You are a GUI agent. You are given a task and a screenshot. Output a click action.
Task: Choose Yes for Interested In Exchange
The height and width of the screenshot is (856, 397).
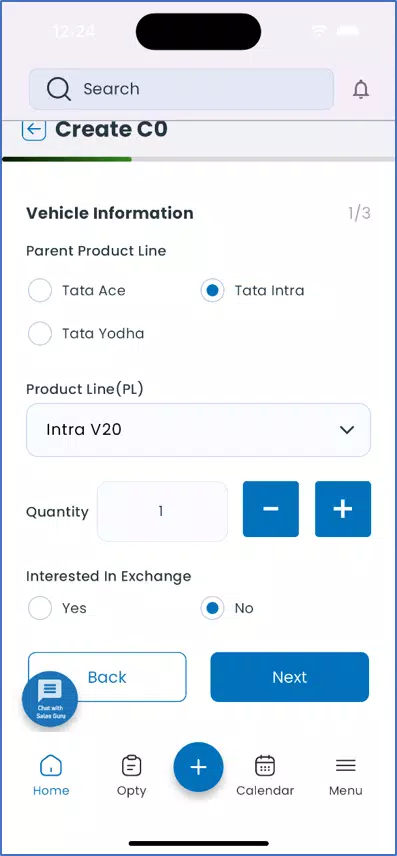tap(40, 608)
